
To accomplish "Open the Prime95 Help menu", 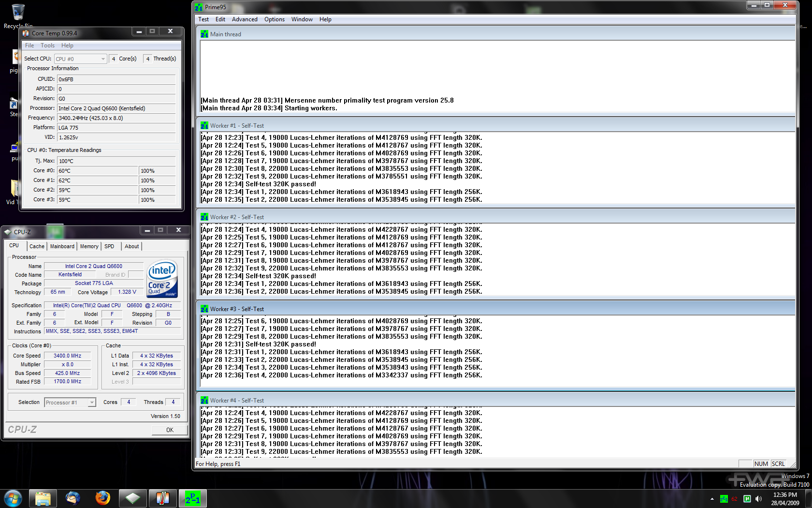I will click(x=325, y=19).
